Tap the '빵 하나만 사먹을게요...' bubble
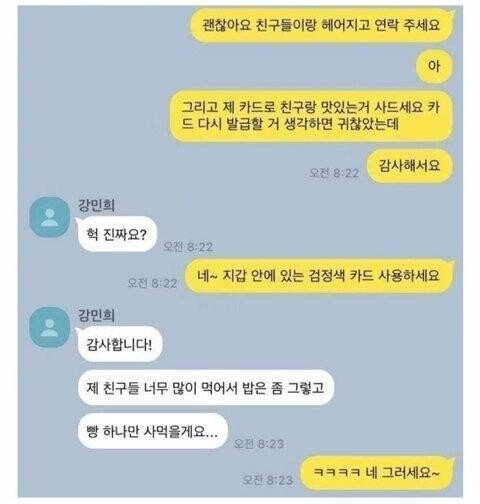The image size is (480, 504). coord(152,432)
